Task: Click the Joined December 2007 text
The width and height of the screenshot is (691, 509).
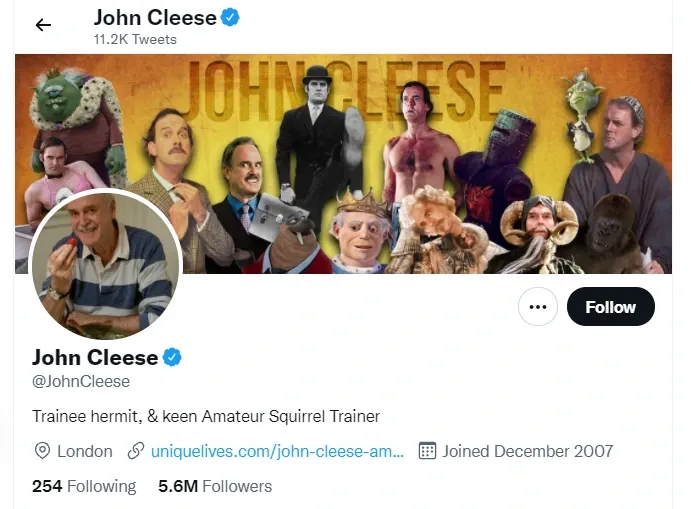Action: 528,451
